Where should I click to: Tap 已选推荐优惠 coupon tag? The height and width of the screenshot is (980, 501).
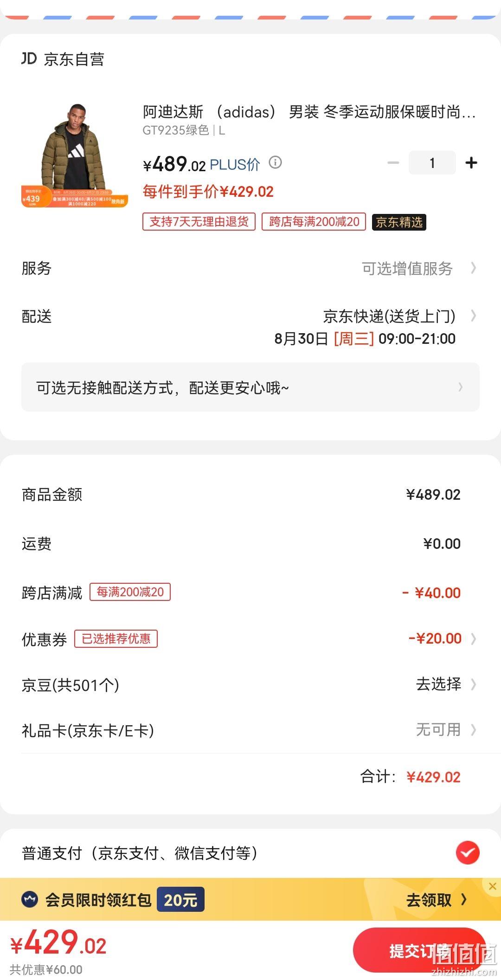coord(116,638)
